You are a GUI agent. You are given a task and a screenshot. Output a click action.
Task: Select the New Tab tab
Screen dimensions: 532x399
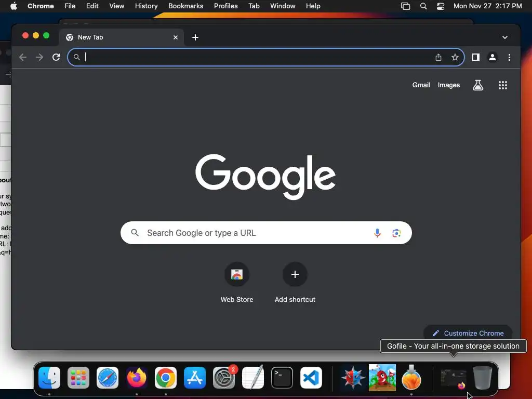click(122, 37)
